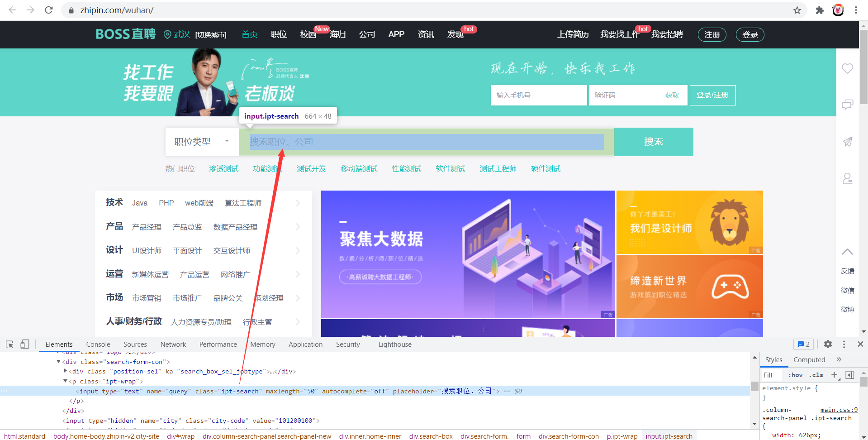This screenshot has height=440, width=868.
Task: Click [切换城市] to switch city
Action: [211, 35]
